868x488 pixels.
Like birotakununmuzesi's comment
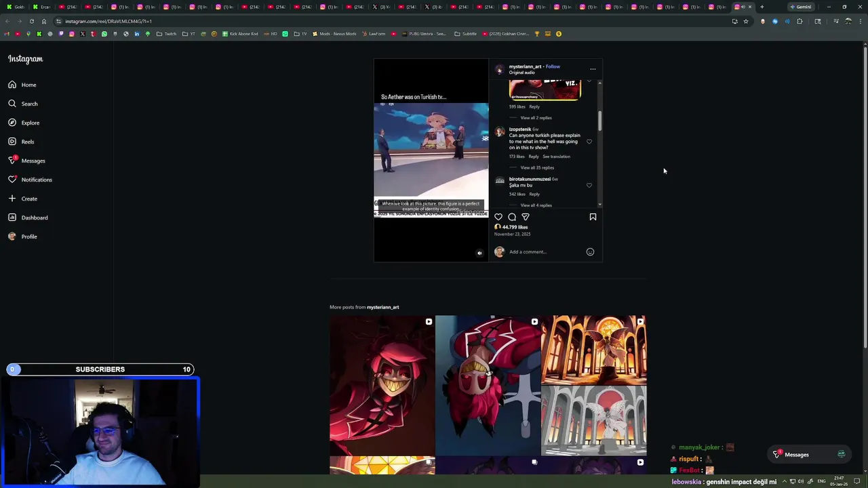click(x=589, y=185)
